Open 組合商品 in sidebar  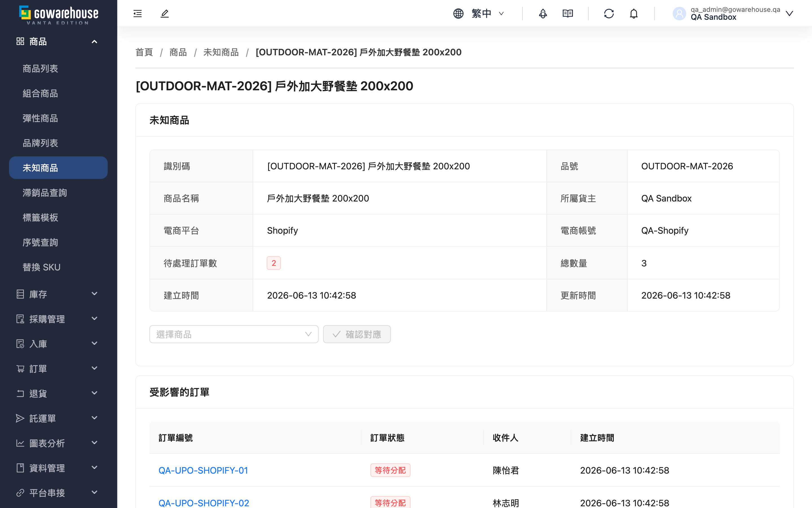tap(40, 93)
